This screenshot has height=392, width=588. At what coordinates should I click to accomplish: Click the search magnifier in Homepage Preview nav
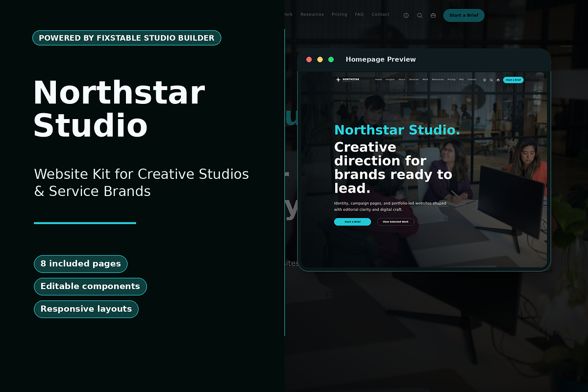tap(491, 80)
